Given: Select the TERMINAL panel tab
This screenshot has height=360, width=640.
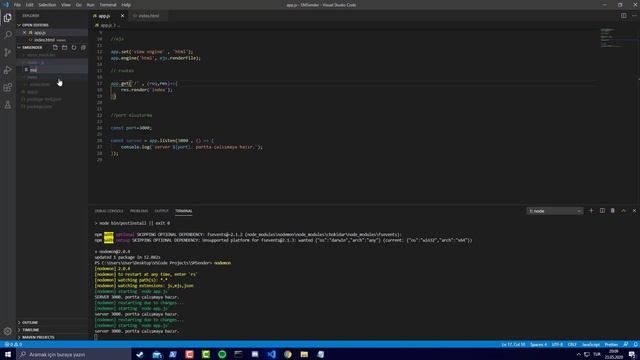Looking at the screenshot, I should [184, 211].
